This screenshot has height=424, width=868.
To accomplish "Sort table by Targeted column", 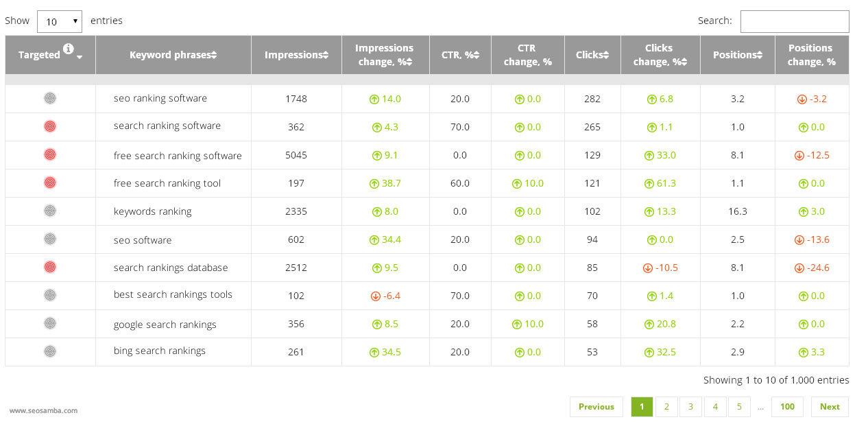I will [50, 55].
